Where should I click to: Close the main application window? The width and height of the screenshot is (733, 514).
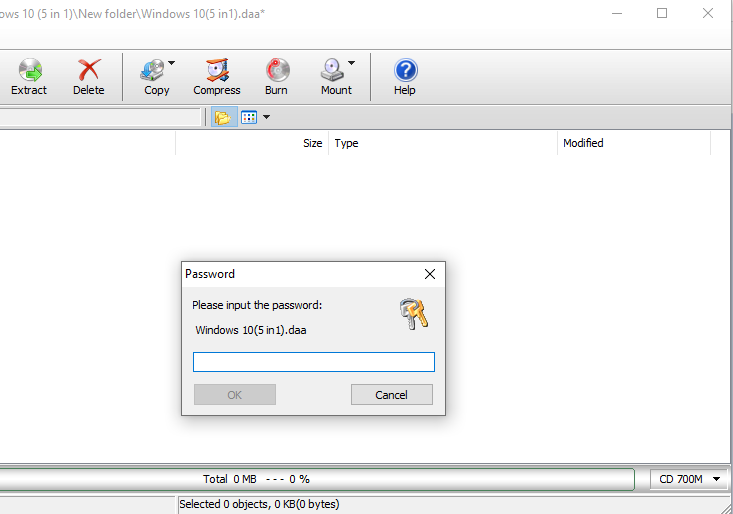(x=708, y=14)
